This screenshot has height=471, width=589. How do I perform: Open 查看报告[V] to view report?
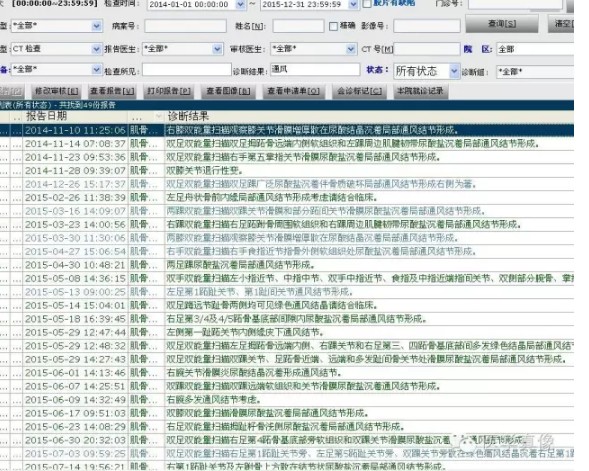112,91
